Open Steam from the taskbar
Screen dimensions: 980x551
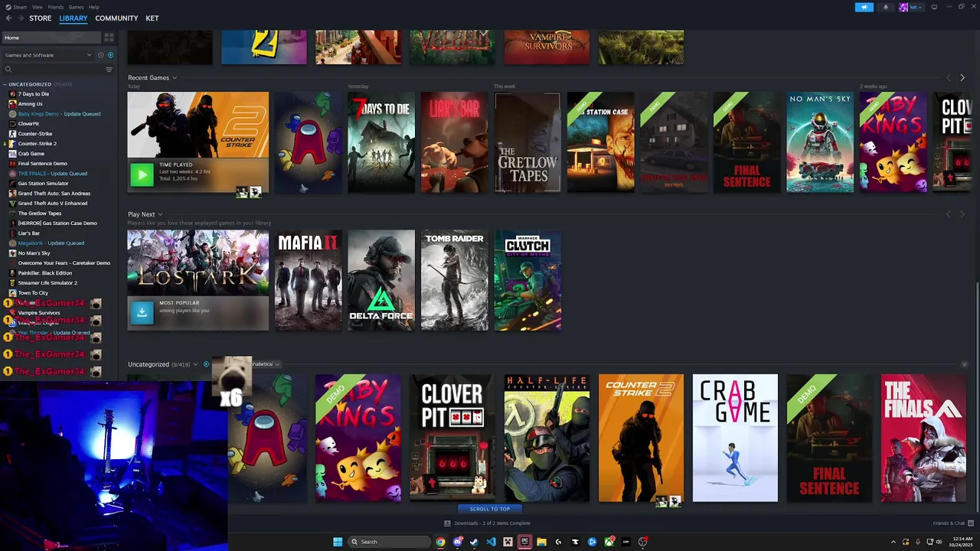[x=474, y=542]
